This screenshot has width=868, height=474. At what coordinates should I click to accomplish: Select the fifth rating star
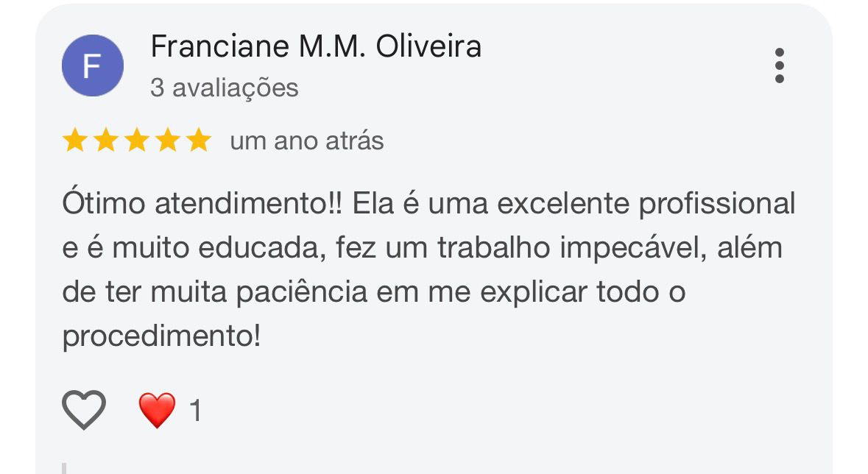pyautogui.click(x=198, y=140)
